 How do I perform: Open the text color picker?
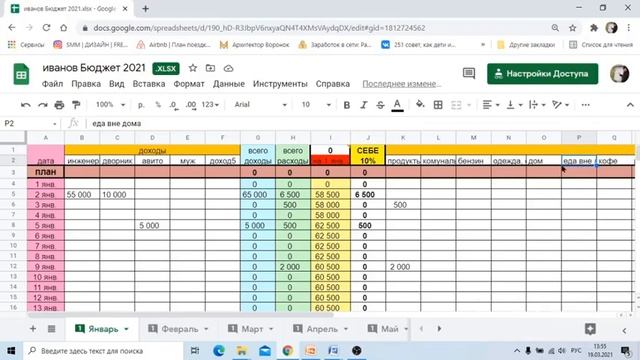point(397,105)
